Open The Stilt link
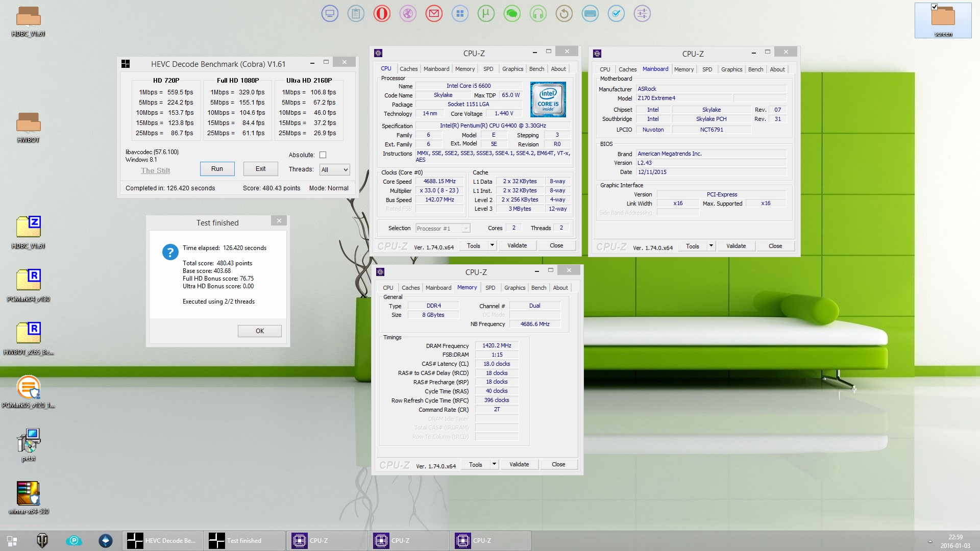This screenshot has height=551, width=980. tap(155, 170)
